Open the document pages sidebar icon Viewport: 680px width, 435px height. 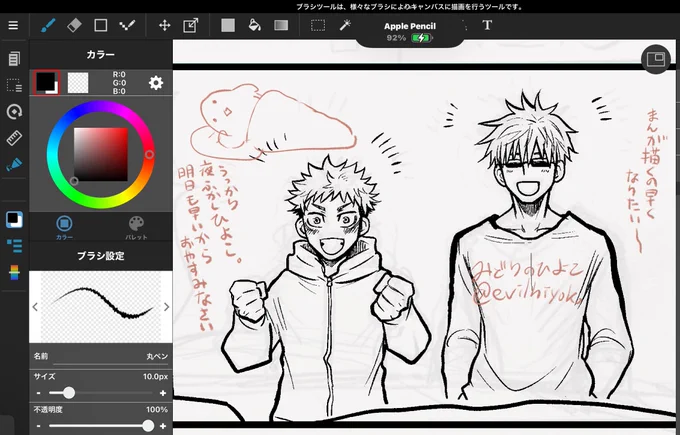pyautogui.click(x=14, y=59)
